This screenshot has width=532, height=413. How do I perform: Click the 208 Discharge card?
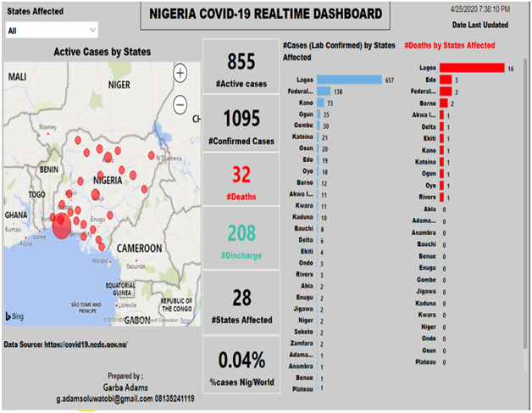(241, 239)
